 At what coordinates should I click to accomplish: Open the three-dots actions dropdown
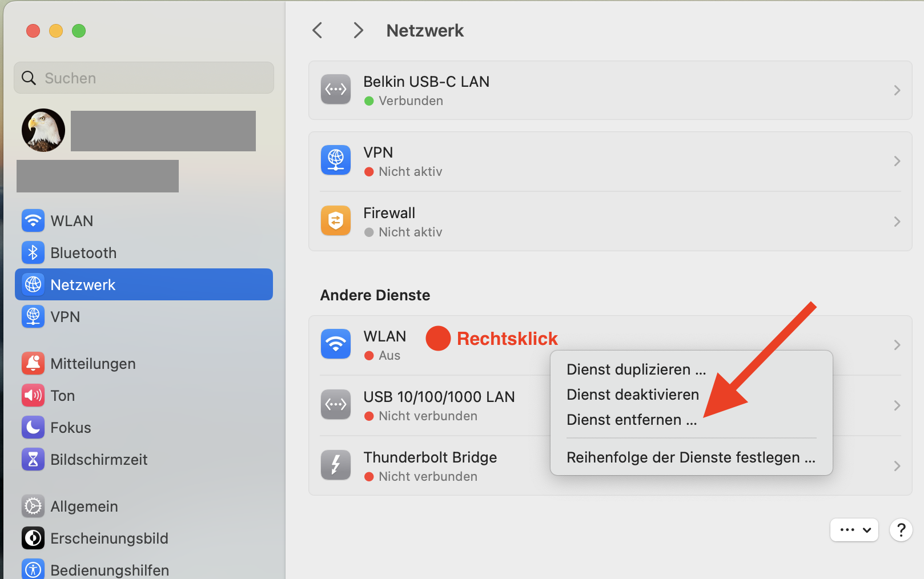pos(854,530)
